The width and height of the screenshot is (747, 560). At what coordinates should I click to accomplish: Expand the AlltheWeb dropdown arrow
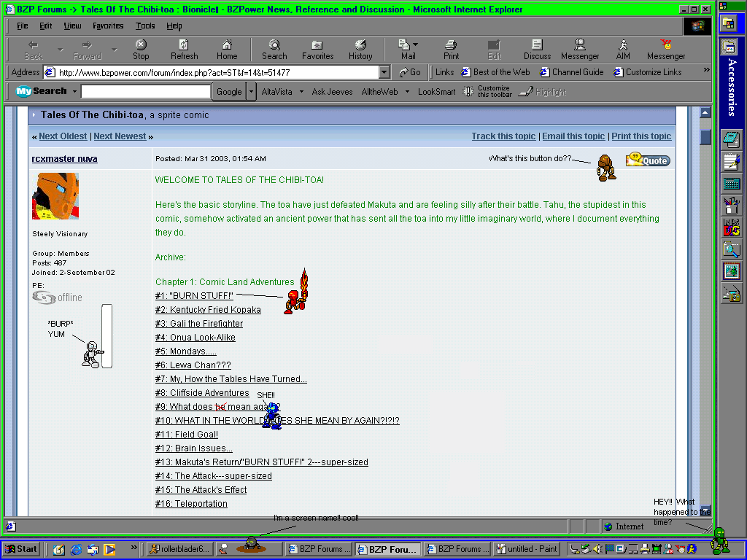tap(407, 91)
